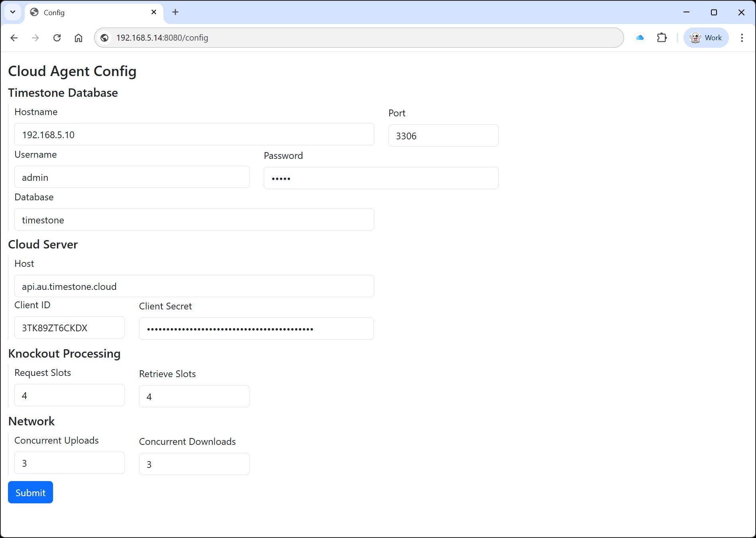Minimize the browser window
This screenshot has height=538, width=756.
click(x=686, y=12)
